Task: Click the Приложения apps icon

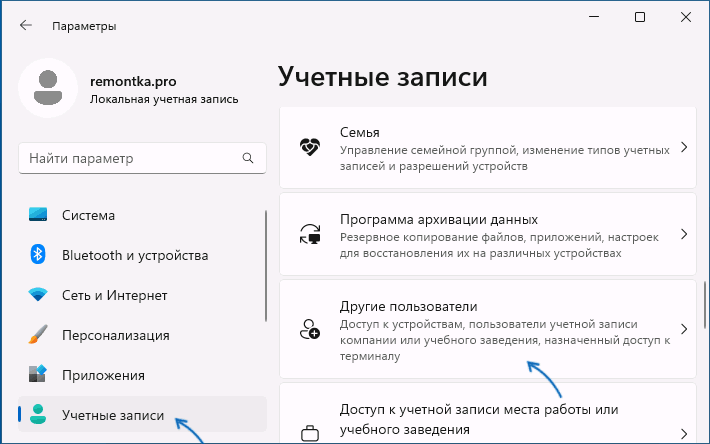Action: click(x=38, y=374)
